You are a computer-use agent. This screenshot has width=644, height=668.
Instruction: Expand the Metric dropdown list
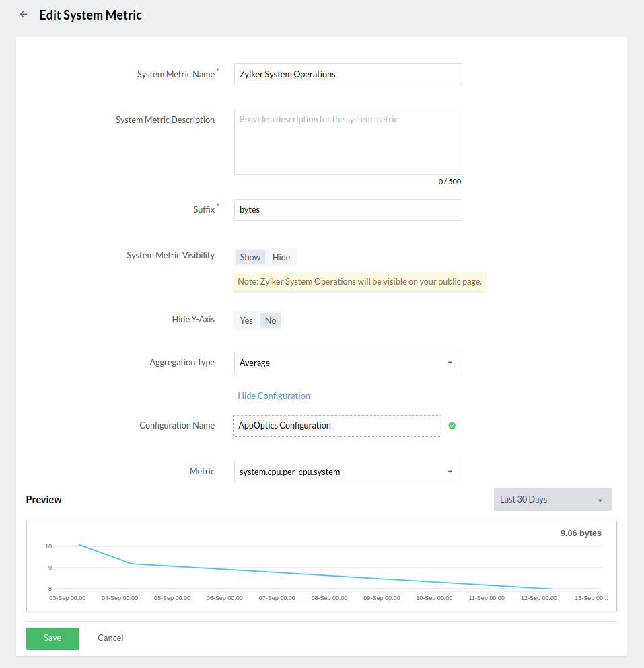point(347,472)
